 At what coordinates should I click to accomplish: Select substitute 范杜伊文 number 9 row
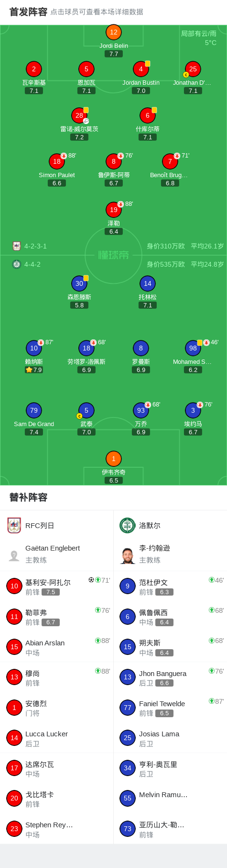point(170,586)
